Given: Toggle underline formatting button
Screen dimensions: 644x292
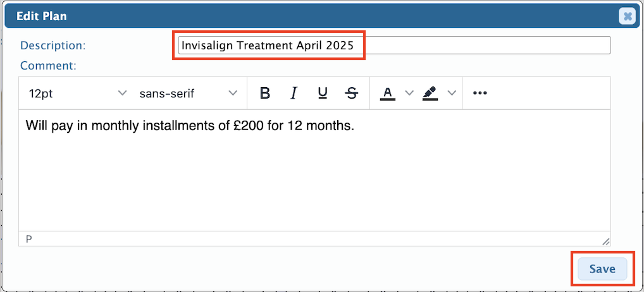Looking at the screenshot, I should tap(323, 93).
